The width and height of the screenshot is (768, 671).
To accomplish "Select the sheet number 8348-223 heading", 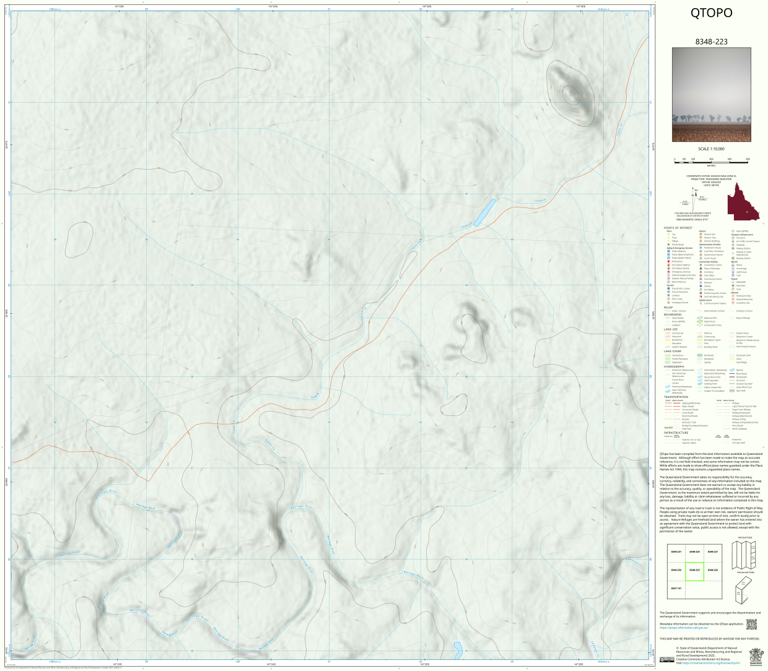I will [711, 42].
